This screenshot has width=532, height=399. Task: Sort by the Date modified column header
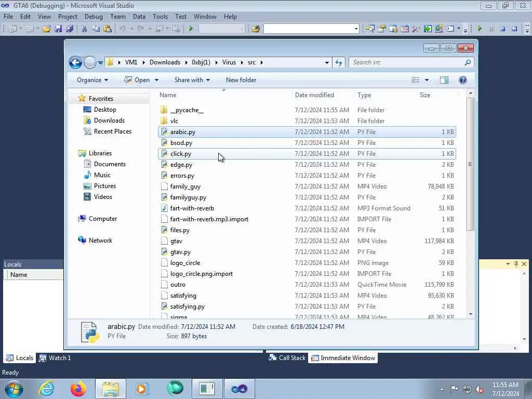click(x=314, y=95)
